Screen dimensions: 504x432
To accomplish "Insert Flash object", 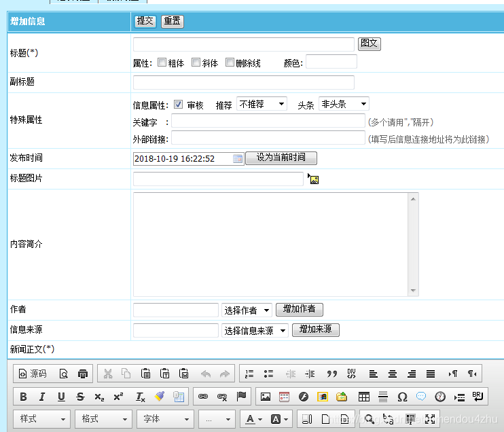I will tap(304, 397).
